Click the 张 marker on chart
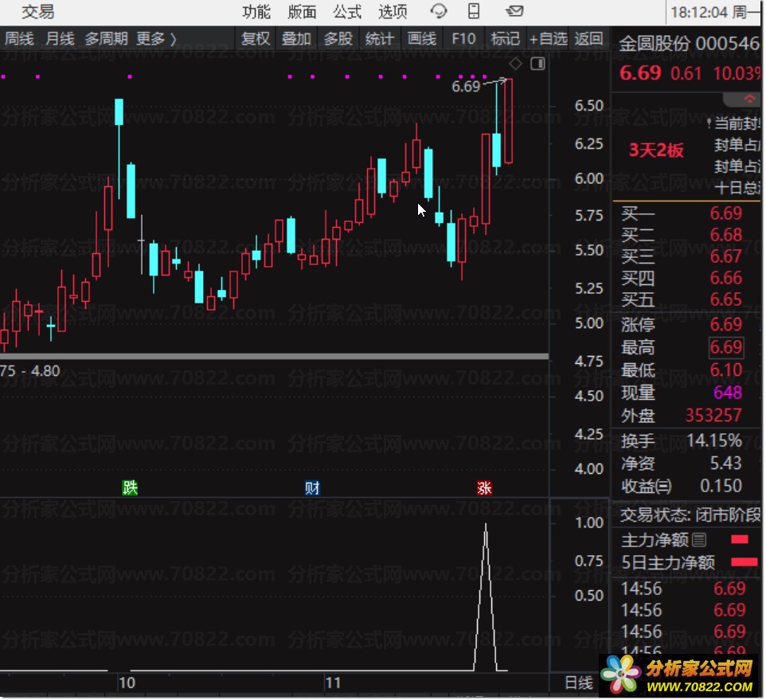 [x=484, y=487]
